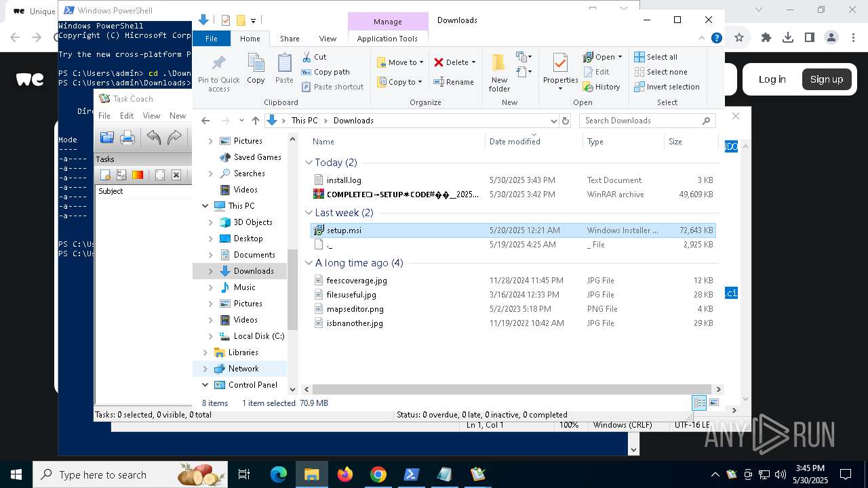Switch to the View ribbon tab

328,39
